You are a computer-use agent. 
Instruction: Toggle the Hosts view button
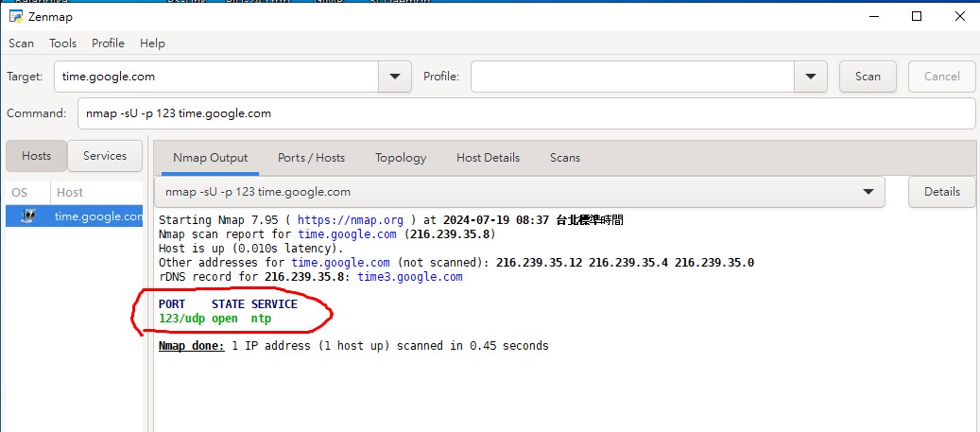[x=36, y=156]
